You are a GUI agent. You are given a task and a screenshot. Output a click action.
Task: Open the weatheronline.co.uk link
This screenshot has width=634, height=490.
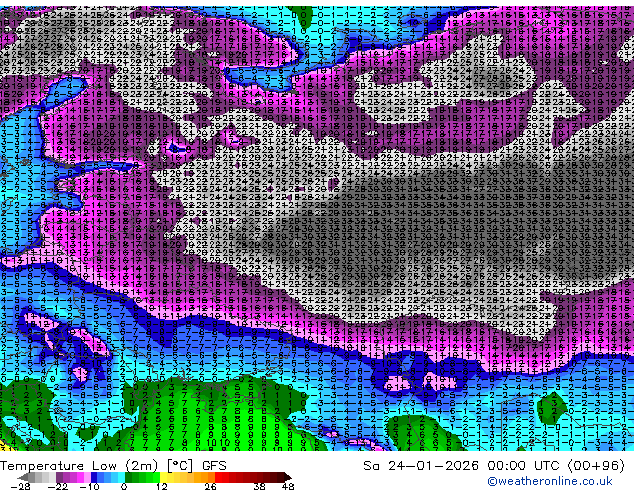(x=550, y=481)
